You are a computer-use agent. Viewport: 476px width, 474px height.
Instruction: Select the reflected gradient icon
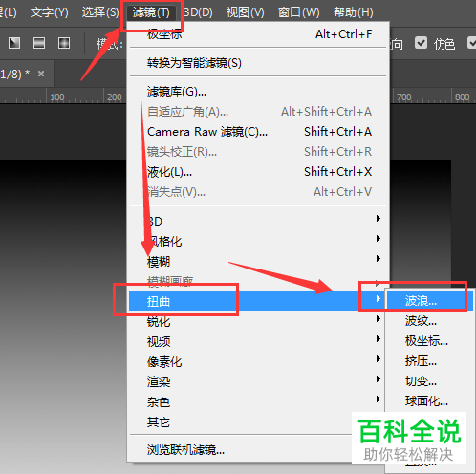pyautogui.click(x=39, y=43)
